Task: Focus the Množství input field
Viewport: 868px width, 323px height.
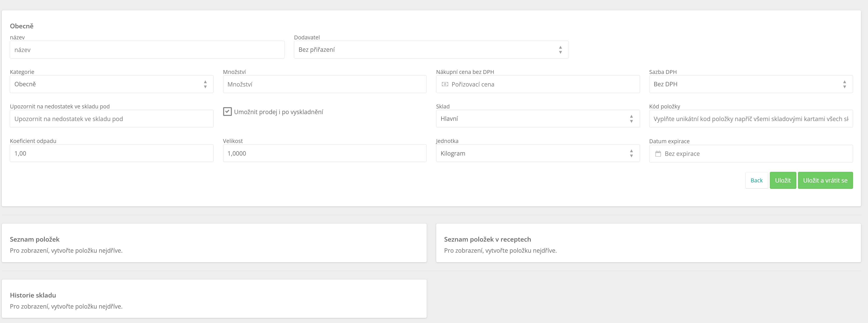Action: point(324,84)
